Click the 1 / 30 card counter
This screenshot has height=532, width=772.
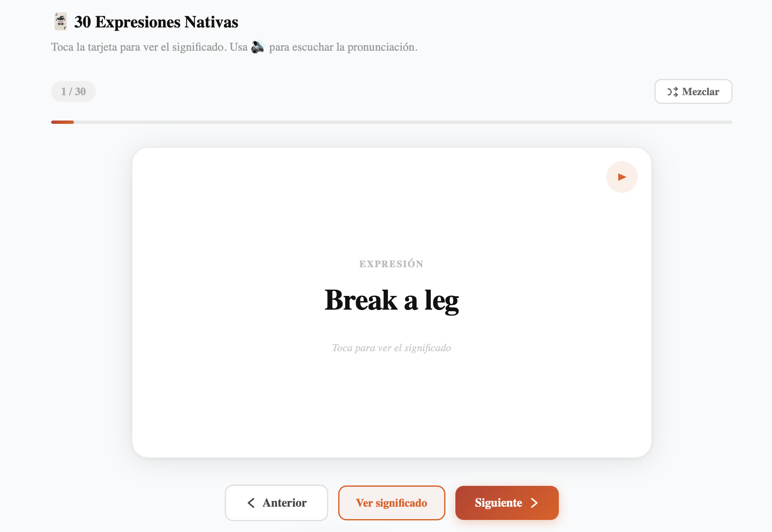pos(74,91)
